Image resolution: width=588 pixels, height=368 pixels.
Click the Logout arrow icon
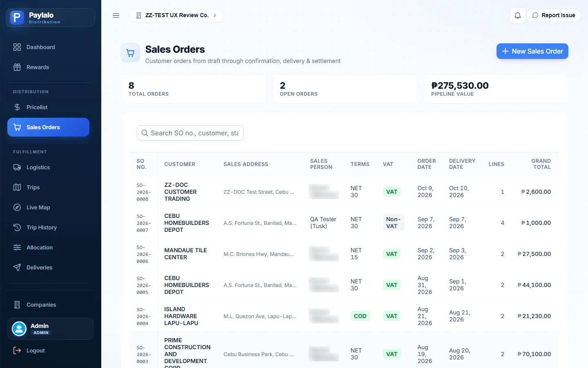pyautogui.click(x=17, y=350)
